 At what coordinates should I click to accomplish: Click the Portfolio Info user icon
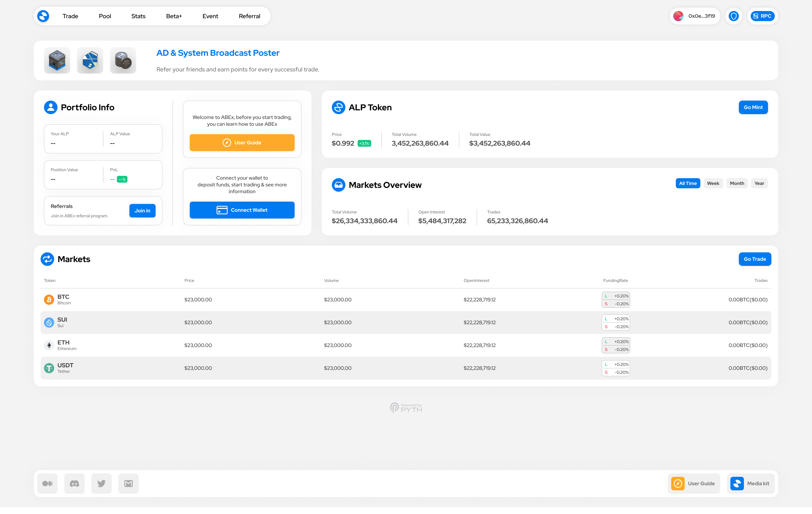click(x=51, y=107)
